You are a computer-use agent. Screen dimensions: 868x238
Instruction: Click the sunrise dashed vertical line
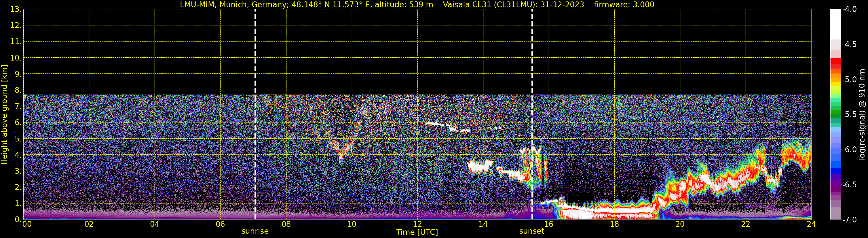[x=255, y=114]
